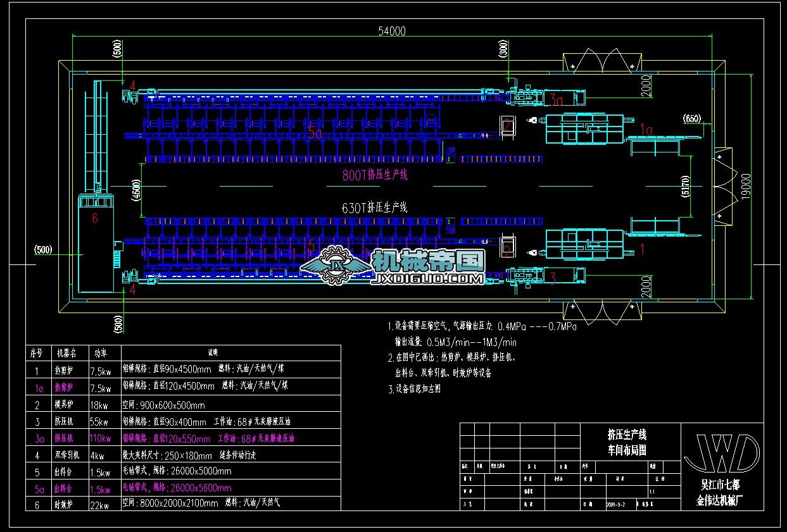
Task: Click 出料台 in table row 5
Action: [x=65, y=472]
